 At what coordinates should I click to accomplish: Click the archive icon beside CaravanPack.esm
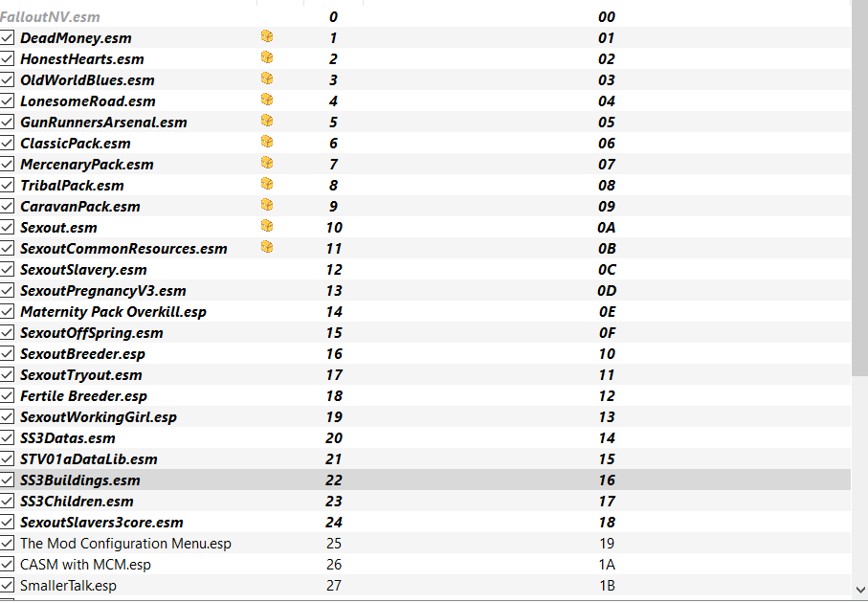[267, 205]
